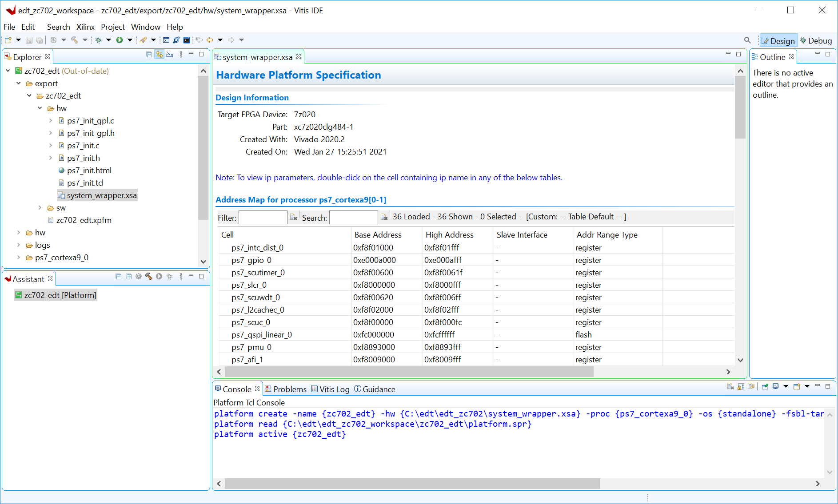Open ps7_init.html in Explorer tree

point(89,171)
